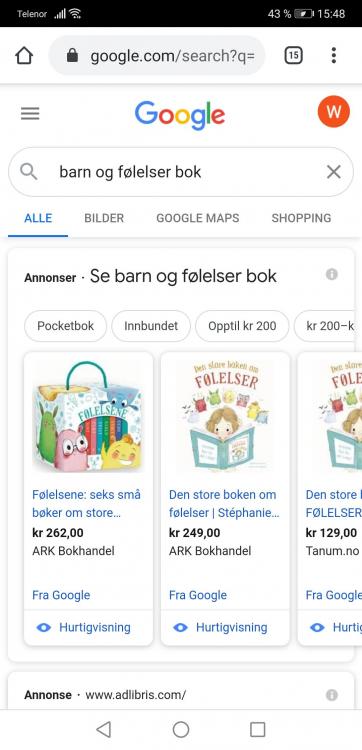
Task: Select the Innbundet filter chip
Action: point(151,326)
